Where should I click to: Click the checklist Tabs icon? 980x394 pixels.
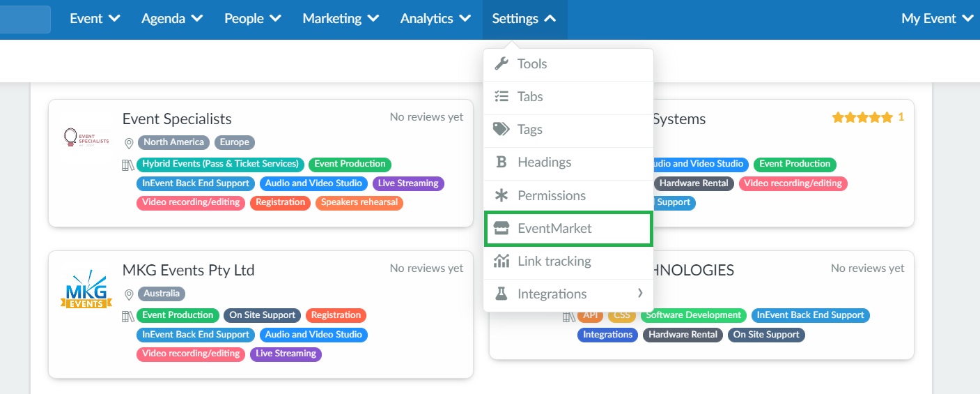tap(501, 97)
